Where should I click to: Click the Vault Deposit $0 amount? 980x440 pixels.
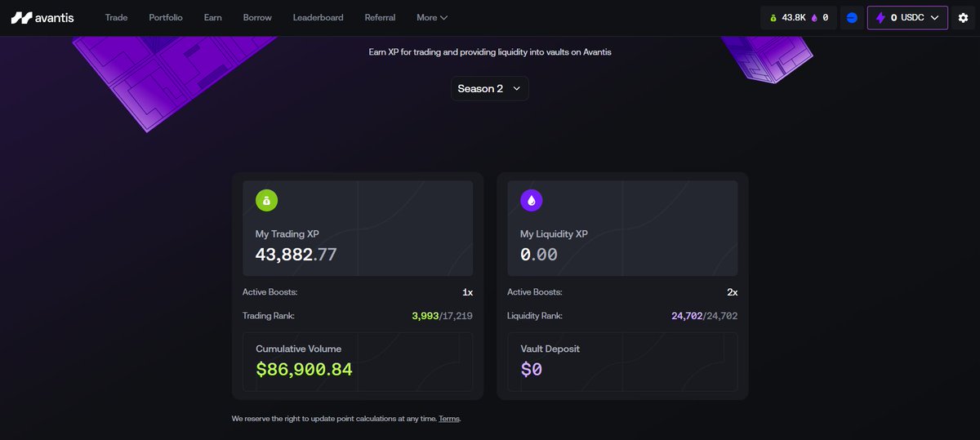[532, 370]
